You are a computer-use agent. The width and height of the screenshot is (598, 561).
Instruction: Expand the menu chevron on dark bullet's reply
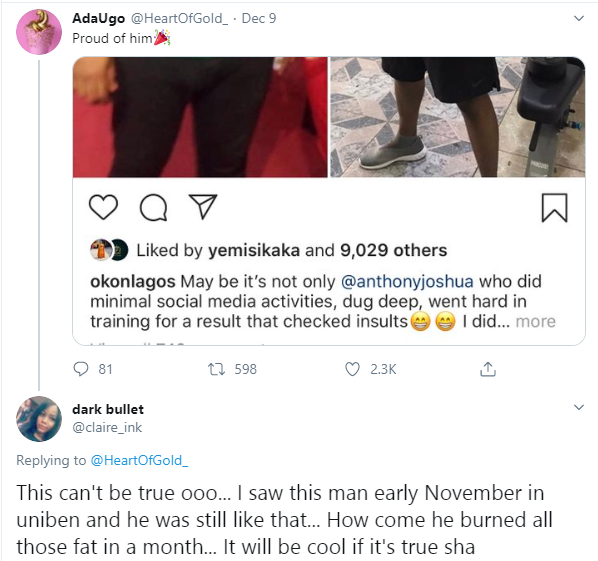tap(579, 407)
